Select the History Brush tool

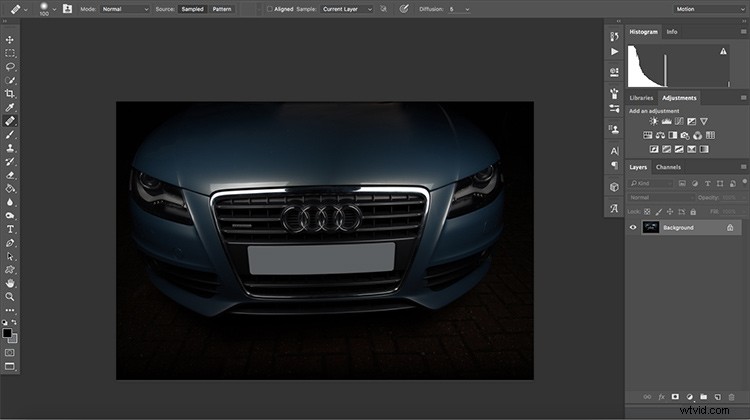10,162
